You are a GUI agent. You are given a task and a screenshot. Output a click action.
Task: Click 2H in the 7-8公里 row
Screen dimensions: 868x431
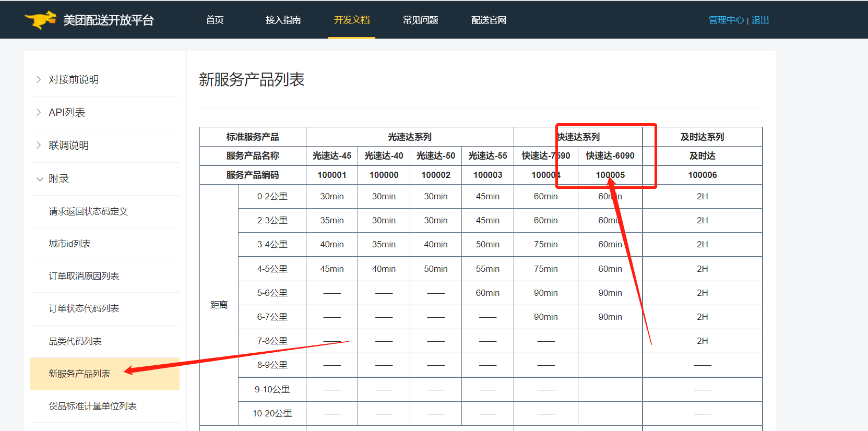pos(703,341)
